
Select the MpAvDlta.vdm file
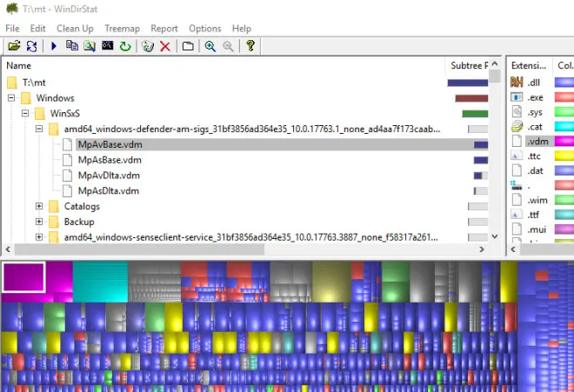(x=109, y=176)
